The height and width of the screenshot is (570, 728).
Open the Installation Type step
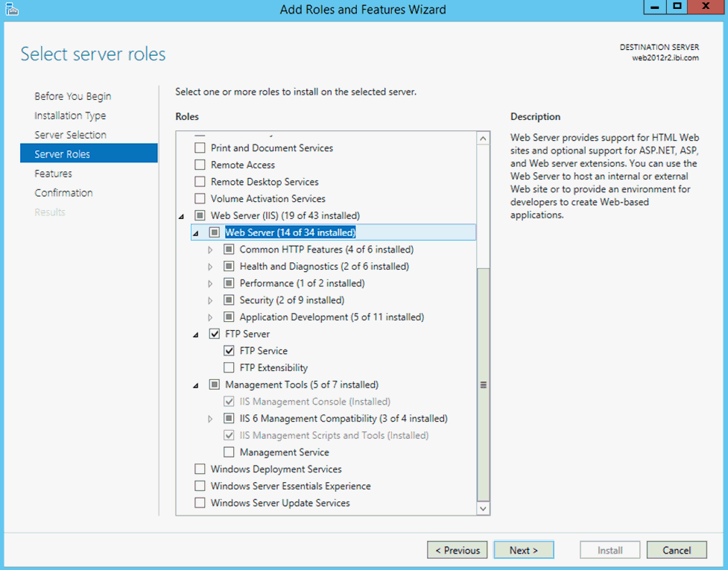(x=70, y=115)
